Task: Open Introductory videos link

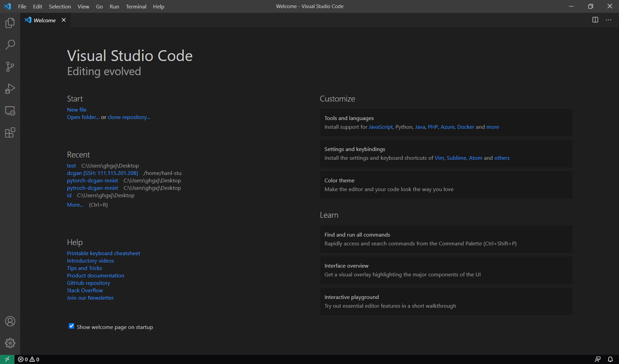Action: point(90,261)
